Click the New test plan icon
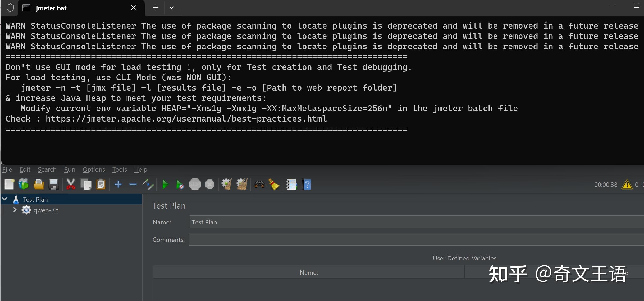This screenshot has width=644, height=301. [9, 185]
